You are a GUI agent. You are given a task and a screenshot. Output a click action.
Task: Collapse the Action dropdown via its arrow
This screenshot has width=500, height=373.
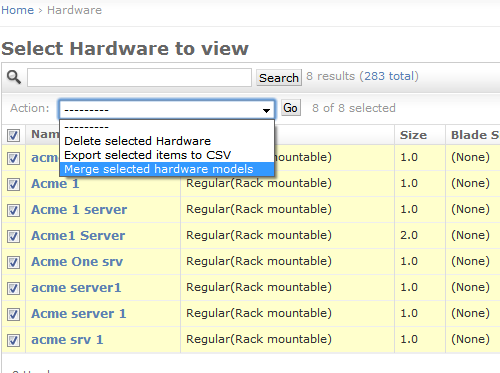point(266,110)
